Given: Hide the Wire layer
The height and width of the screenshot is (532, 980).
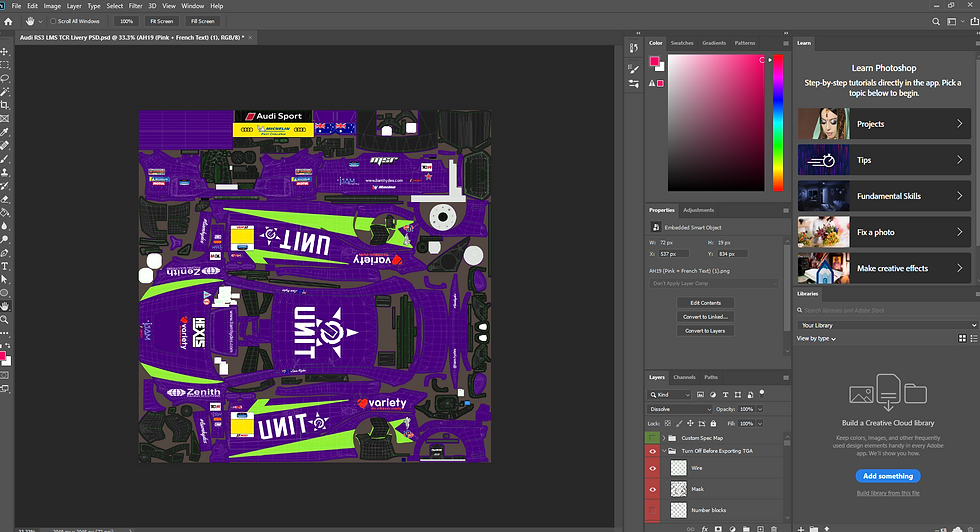Looking at the screenshot, I should point(652,468).
